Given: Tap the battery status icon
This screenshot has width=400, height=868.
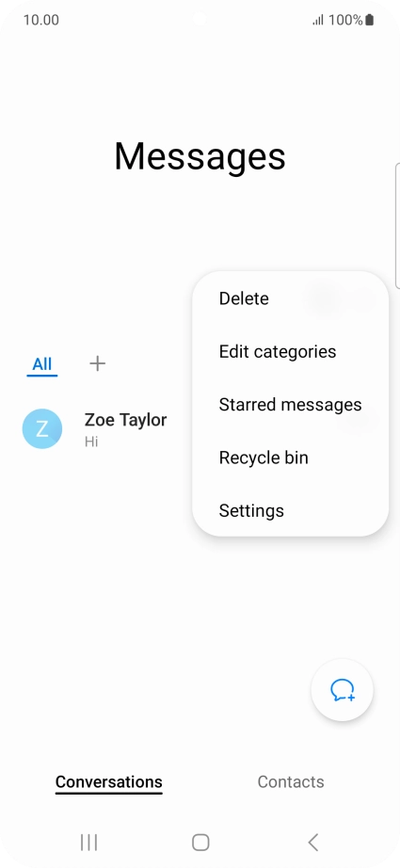Looking at the screenshot, I should tap(370, 21).
